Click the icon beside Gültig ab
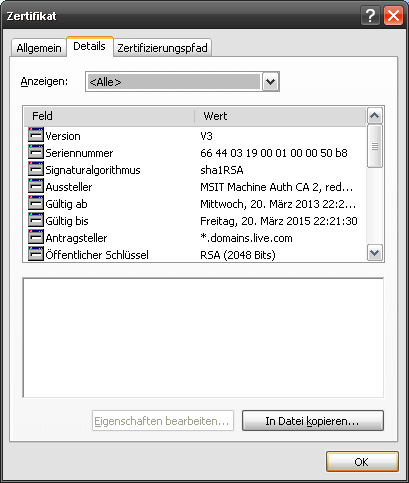409x483 pixels. [36, 203]
